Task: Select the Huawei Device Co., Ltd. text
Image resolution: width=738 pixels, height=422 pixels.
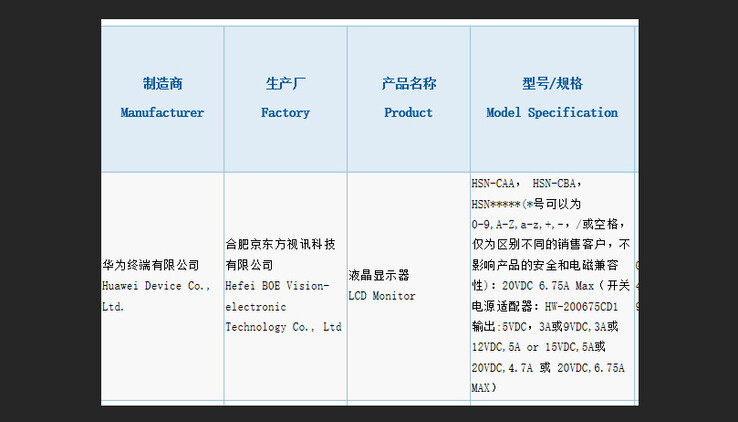Action: pos(156,296)
